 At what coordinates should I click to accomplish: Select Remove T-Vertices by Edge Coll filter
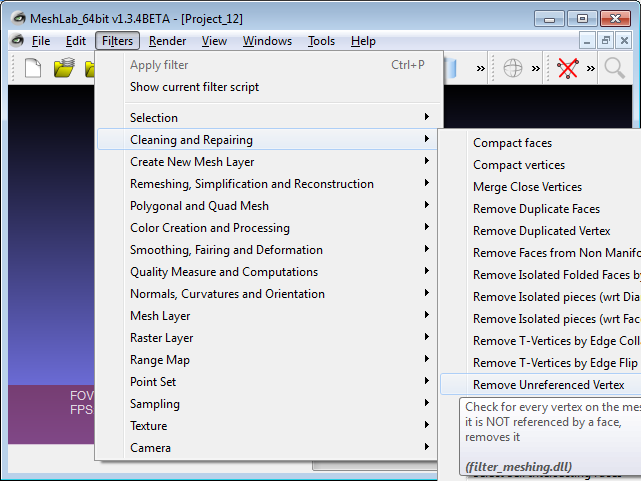coord(541,341)
